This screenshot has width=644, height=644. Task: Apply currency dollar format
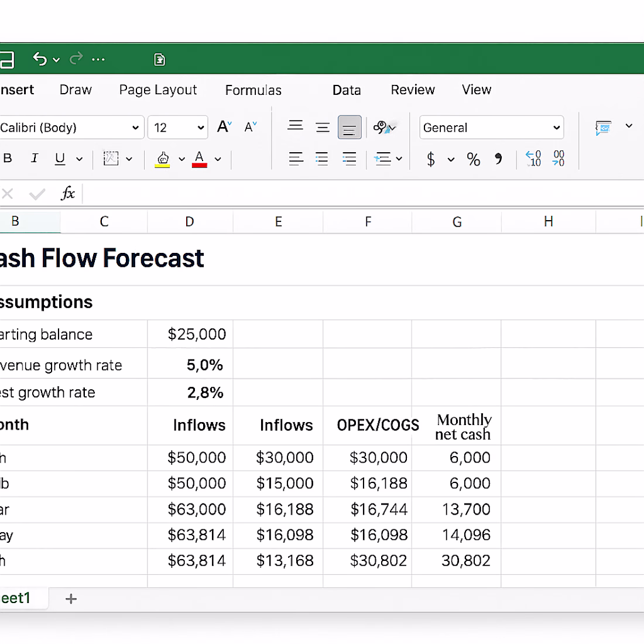tap(430, 159)
